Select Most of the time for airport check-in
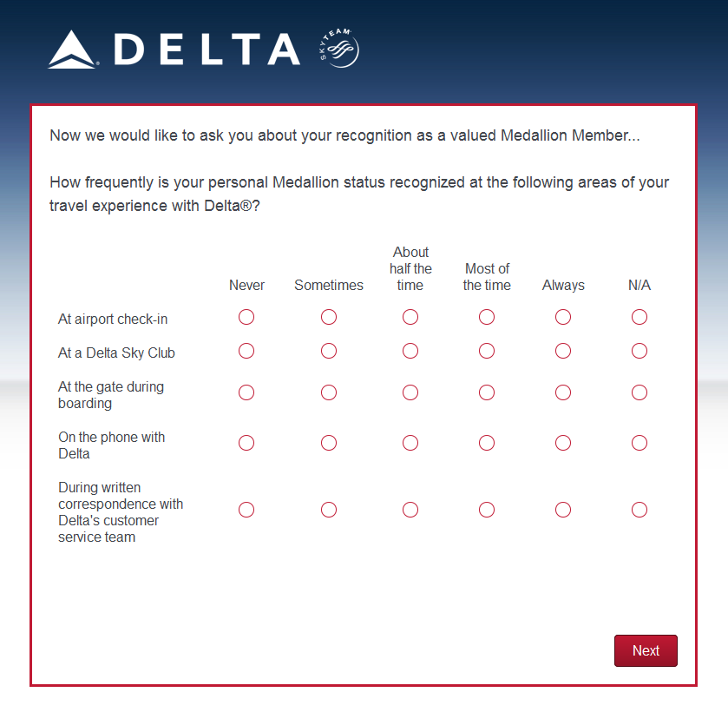The width and height of the screenshot is (728, 712). [x=487, y=318]
